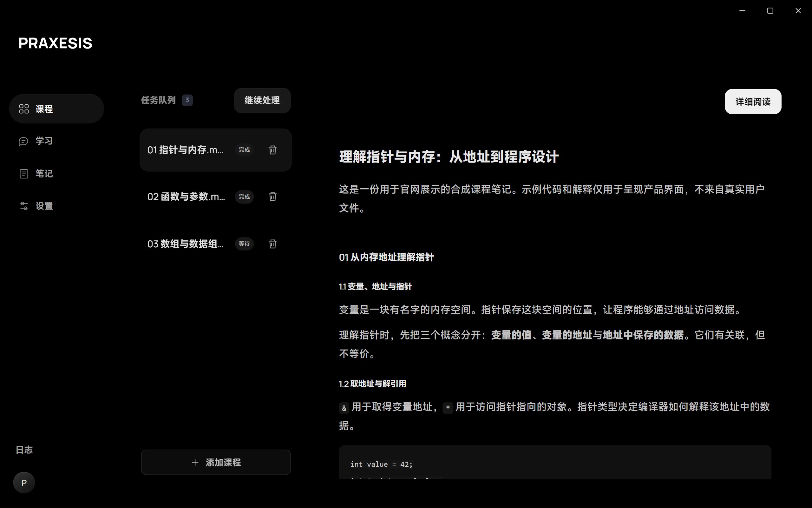Click the title 理解指针与内存：从地址到程序设计
This screenshot has height=508, width=812.
pos(449,157)
